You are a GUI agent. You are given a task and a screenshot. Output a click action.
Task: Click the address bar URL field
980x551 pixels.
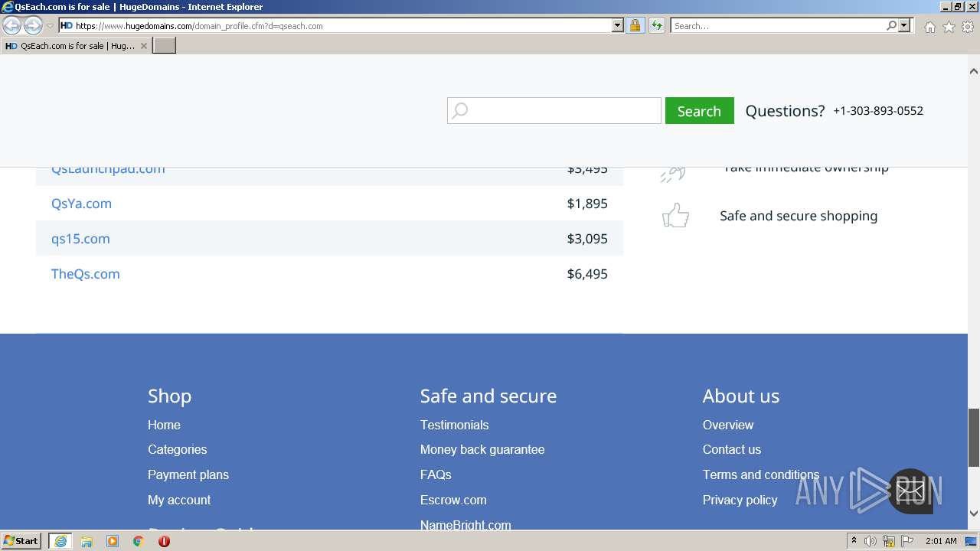coord(341,25)
